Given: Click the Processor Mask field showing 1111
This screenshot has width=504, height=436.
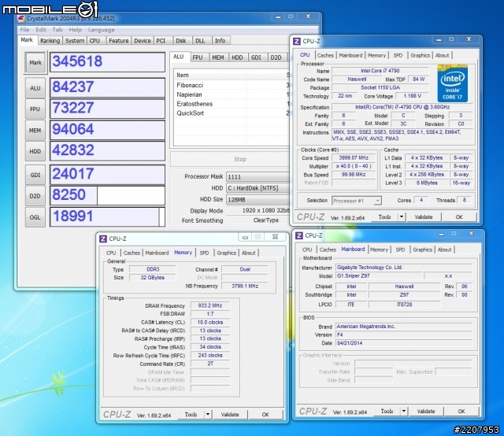Looking at the screenshot, I should click(x=258, y=177).
